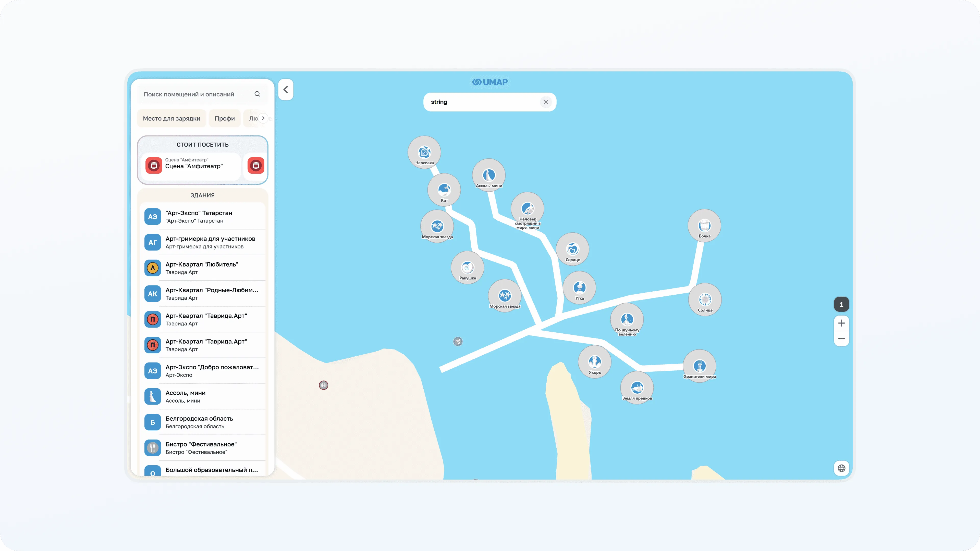Open the Утка map marker
This screenshot has height=551, width=980.
tap(579, 288)
